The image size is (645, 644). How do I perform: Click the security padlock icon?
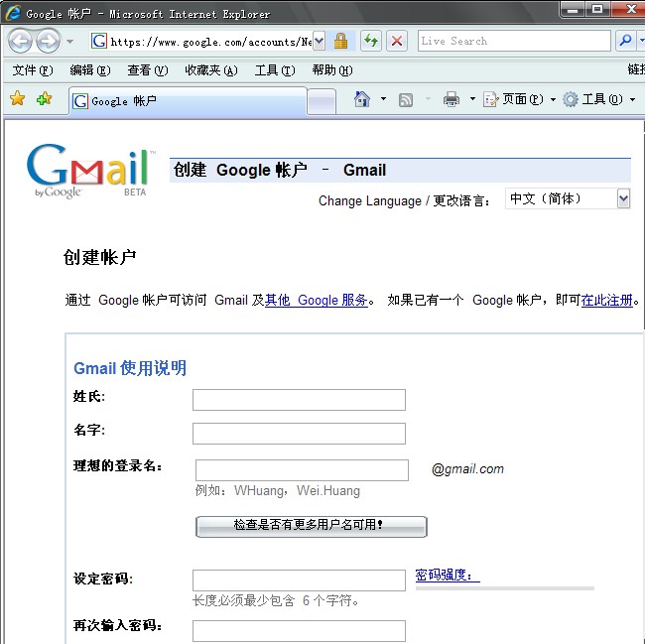[x=340, y=41]
